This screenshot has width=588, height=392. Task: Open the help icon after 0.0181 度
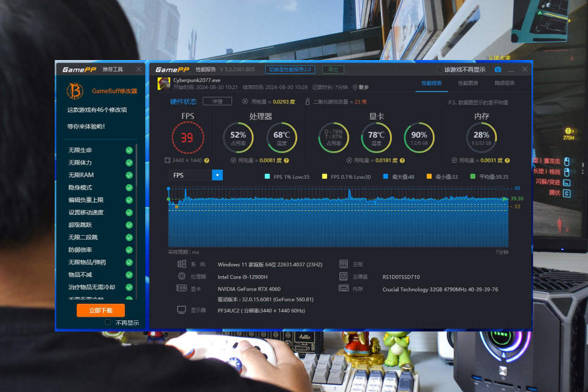(402, 160)
